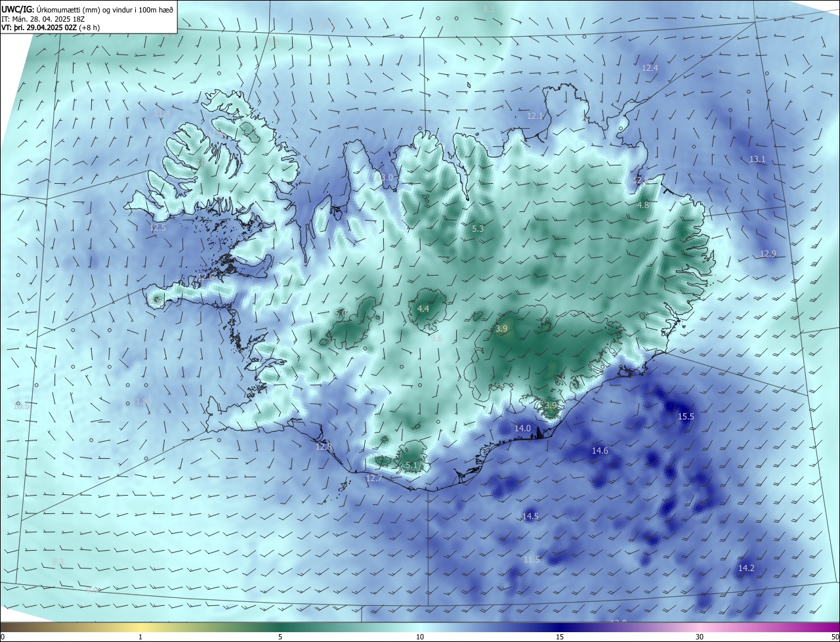Image resolution: width=840 pixels, height=642 pixels.
Task: Click the 14.2 value label
Action: (746, 568)
